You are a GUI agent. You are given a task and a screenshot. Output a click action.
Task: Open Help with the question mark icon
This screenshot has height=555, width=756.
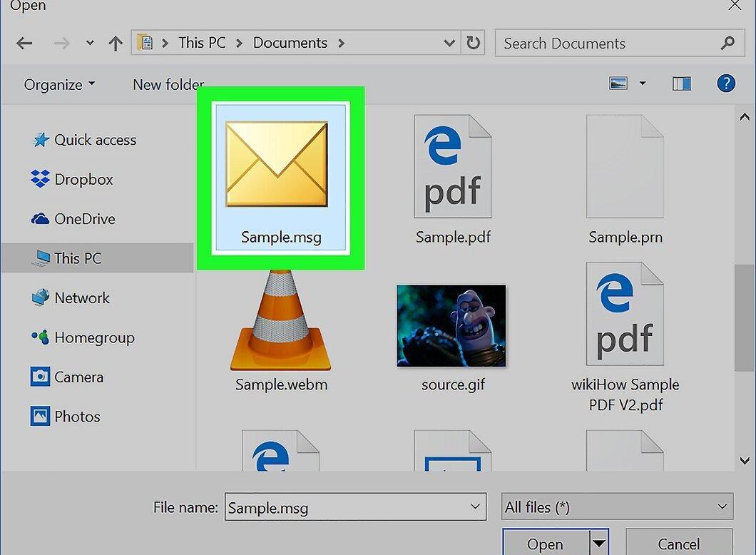tap(726, 83)
